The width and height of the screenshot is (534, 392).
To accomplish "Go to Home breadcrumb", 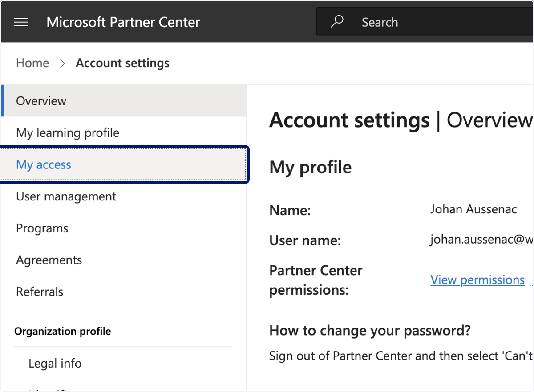I will [x=32, y=63].
